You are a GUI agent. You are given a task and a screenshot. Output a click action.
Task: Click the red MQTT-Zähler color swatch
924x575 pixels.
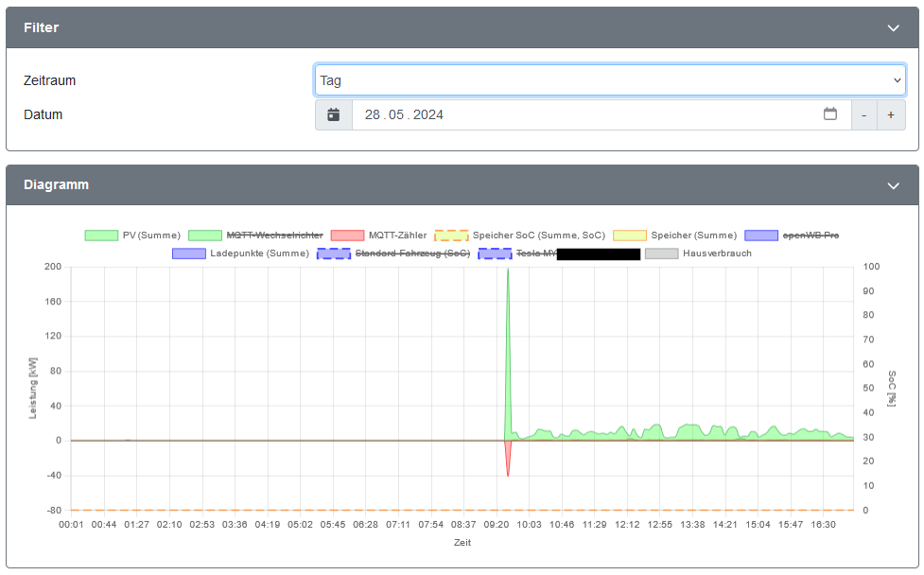(x=348, y=235)
